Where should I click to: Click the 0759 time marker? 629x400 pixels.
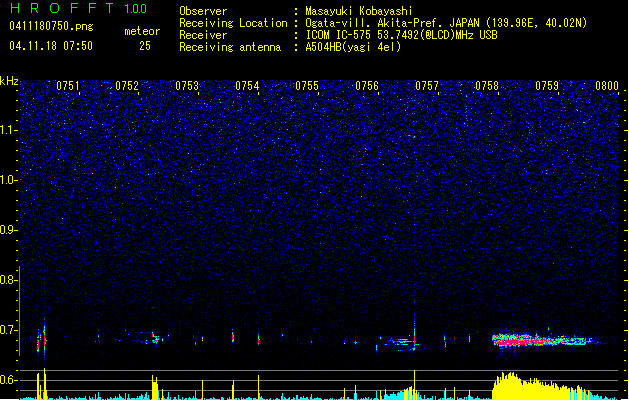(x=547, y=86)
